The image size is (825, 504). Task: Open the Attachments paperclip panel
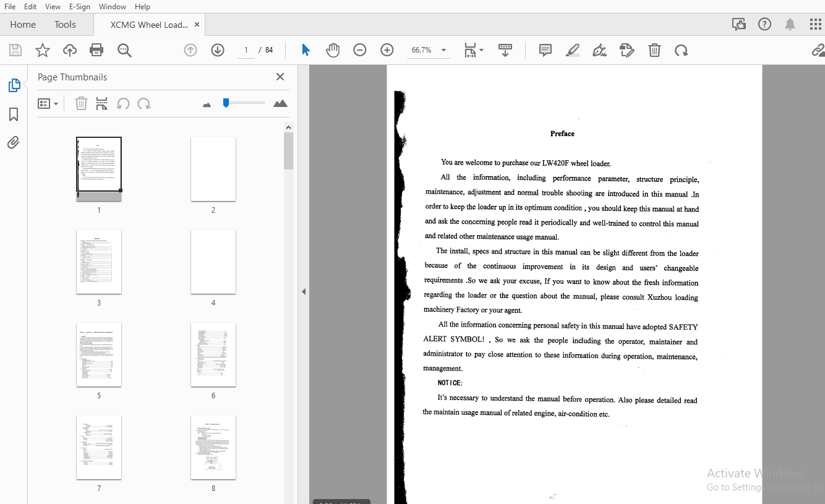[14, 143]
